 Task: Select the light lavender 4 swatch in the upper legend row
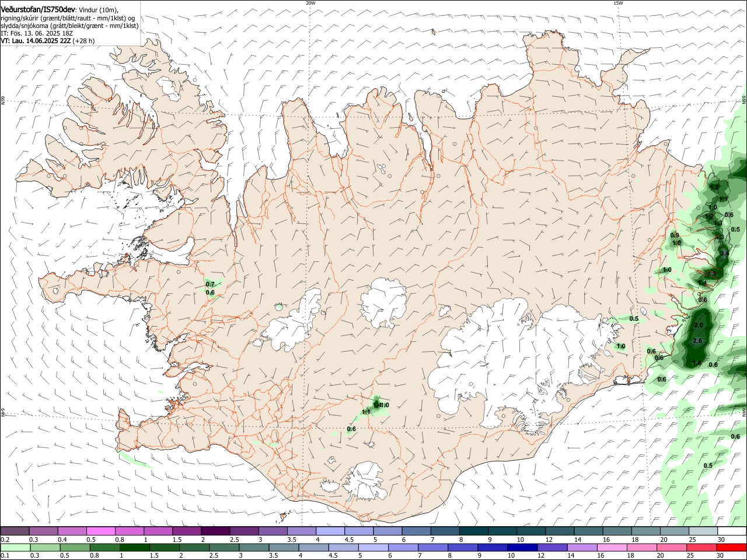(x=330, y=531)
